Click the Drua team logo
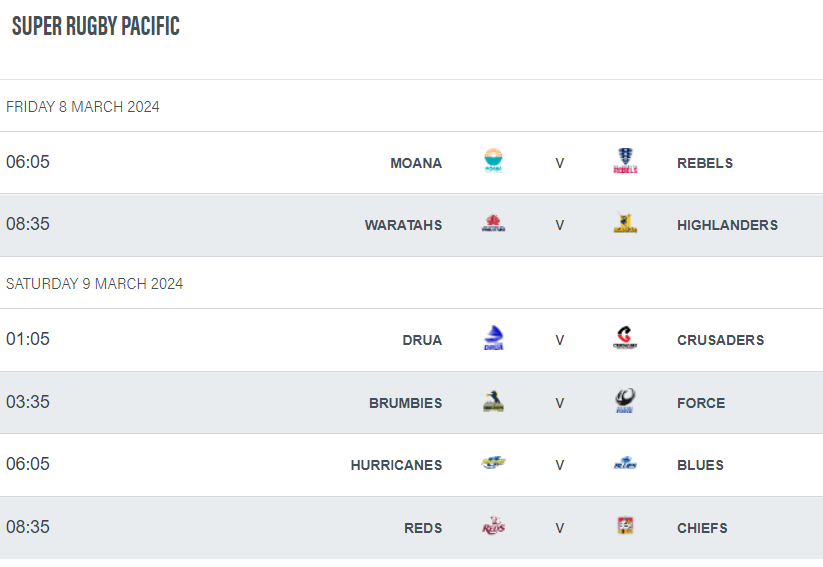This screenshot has height=567, width=823. click(493, 338)
